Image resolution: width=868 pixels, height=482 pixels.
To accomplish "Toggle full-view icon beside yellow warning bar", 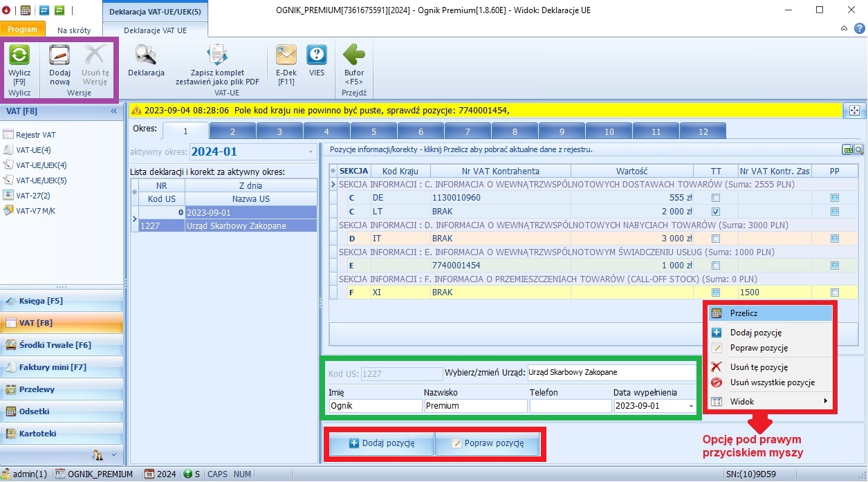I will tap(853, 110).
